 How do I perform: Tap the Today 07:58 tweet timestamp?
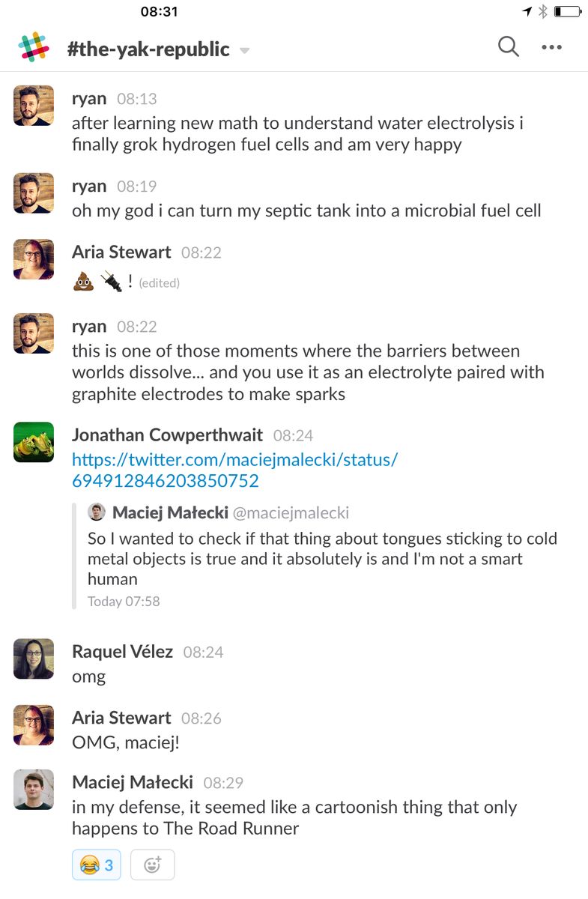point(124,601)
